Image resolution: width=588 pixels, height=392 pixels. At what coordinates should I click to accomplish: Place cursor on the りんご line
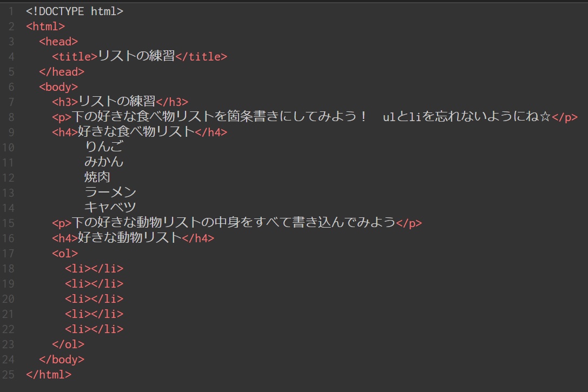pyautogui.click(x=104, y=147)
